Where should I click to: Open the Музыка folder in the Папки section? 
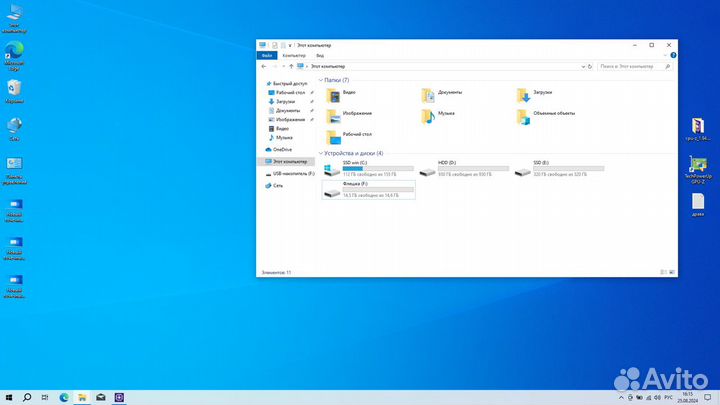point(438,117)
